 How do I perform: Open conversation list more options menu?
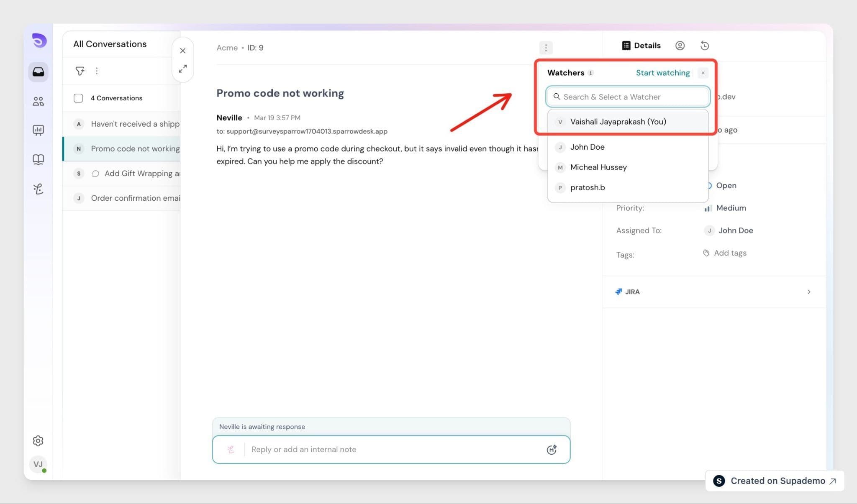click(97, 71)
